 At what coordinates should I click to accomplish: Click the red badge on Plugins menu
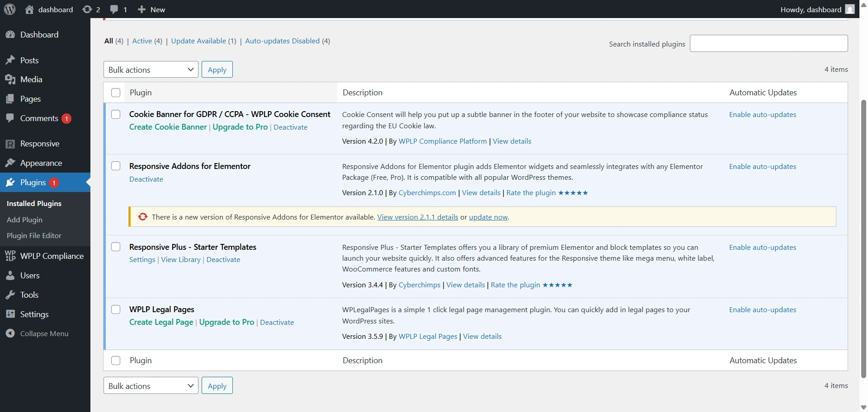54,183
